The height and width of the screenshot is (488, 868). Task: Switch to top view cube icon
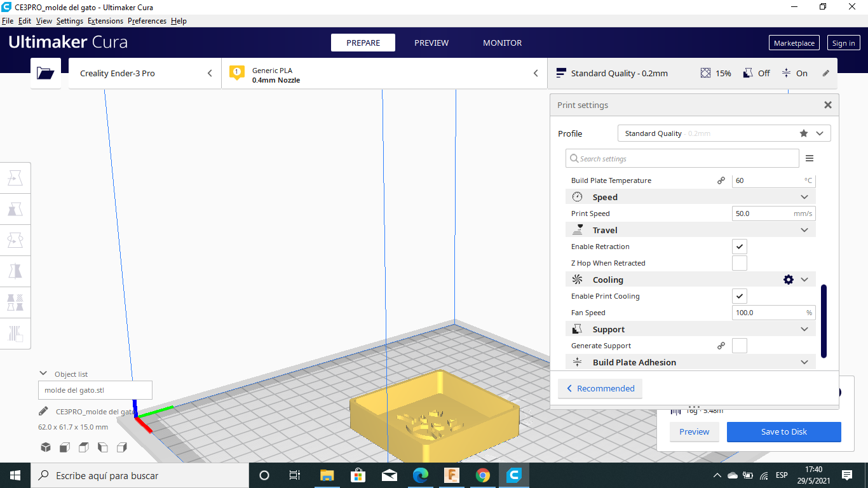[x=84, y=447]
